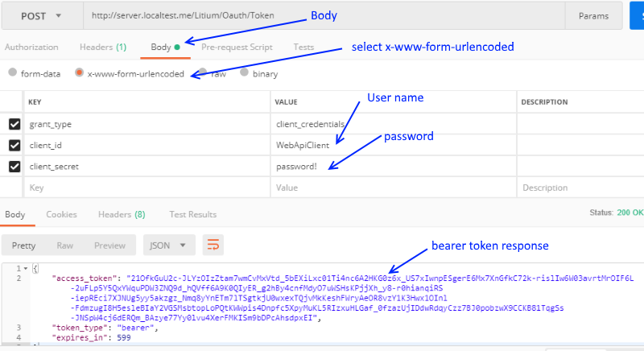Open the response Body tab

click(x=15, y=214)
